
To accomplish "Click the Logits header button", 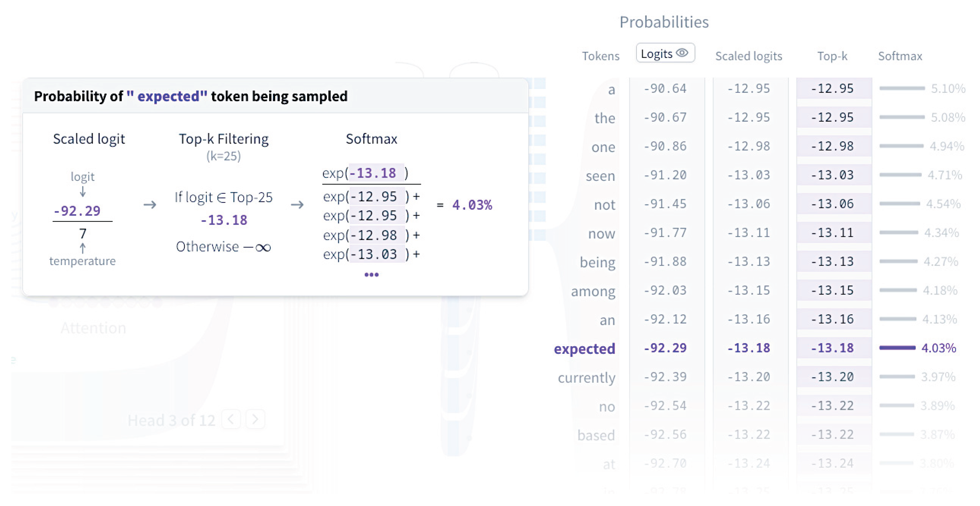I will pyautogui.click(x=657, y=53).
